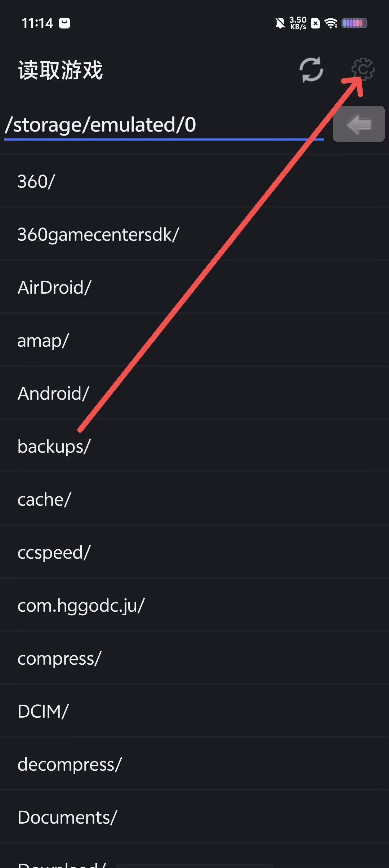Tap the refresh arrows icon
Viewport: 389px width, 868px height.
(x=311, y=70)
